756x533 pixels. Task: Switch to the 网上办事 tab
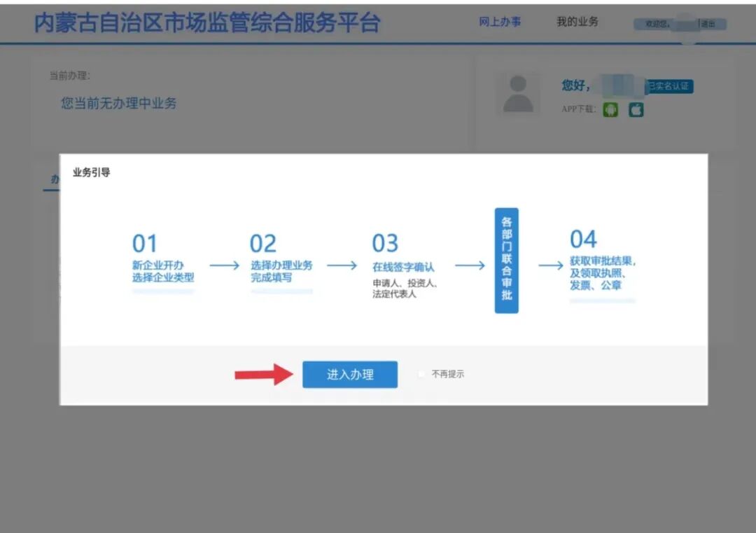point(501,22)
